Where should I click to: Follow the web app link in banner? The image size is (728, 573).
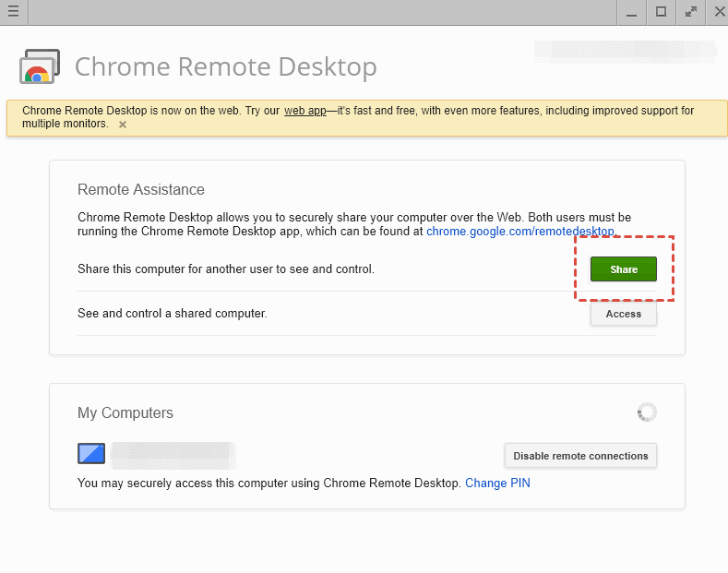(304, 111)
